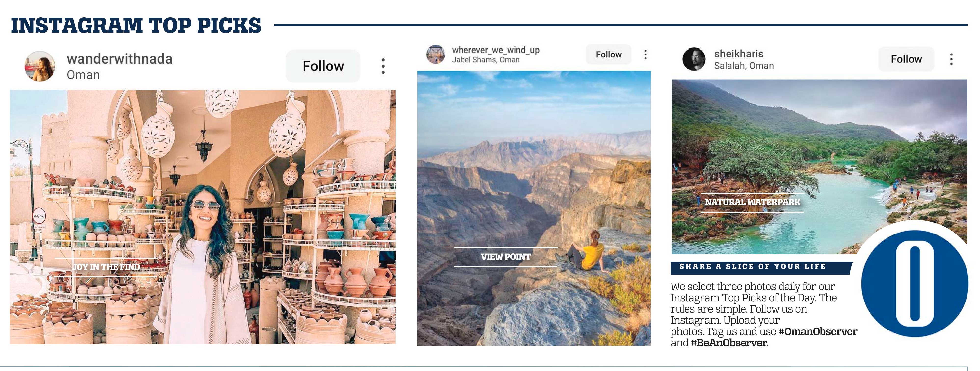The height and width of the screenshot is (371, 980).
Task: Open the Jabel Shams, Oman location tag
Action: point(486,60)
